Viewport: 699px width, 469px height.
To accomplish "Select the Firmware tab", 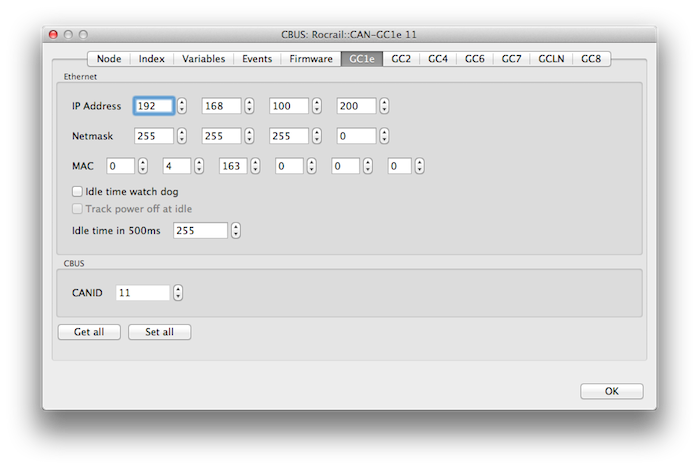I will tap(311, 59).
